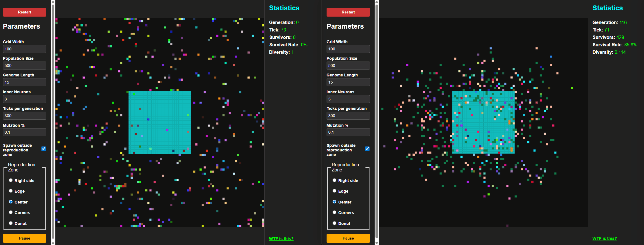
Task: Click scroll-down arrow of right panel scrollbar
Action: [x=377, y=243]
